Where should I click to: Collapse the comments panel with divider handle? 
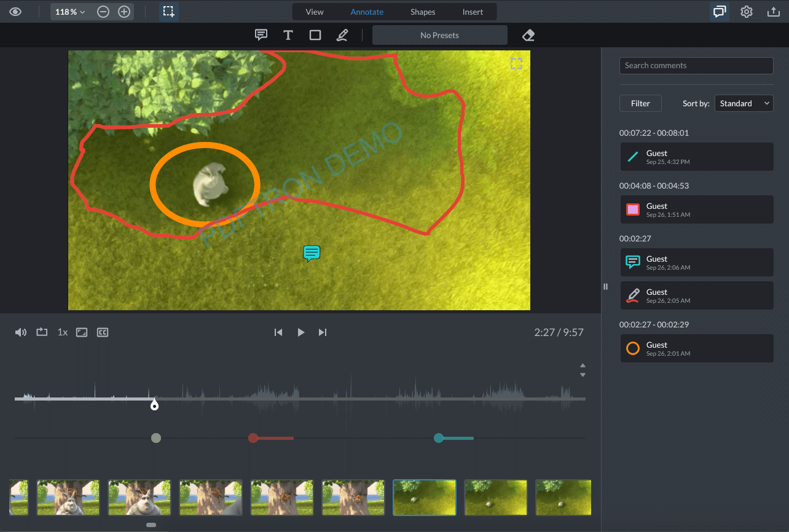point(605,286)
